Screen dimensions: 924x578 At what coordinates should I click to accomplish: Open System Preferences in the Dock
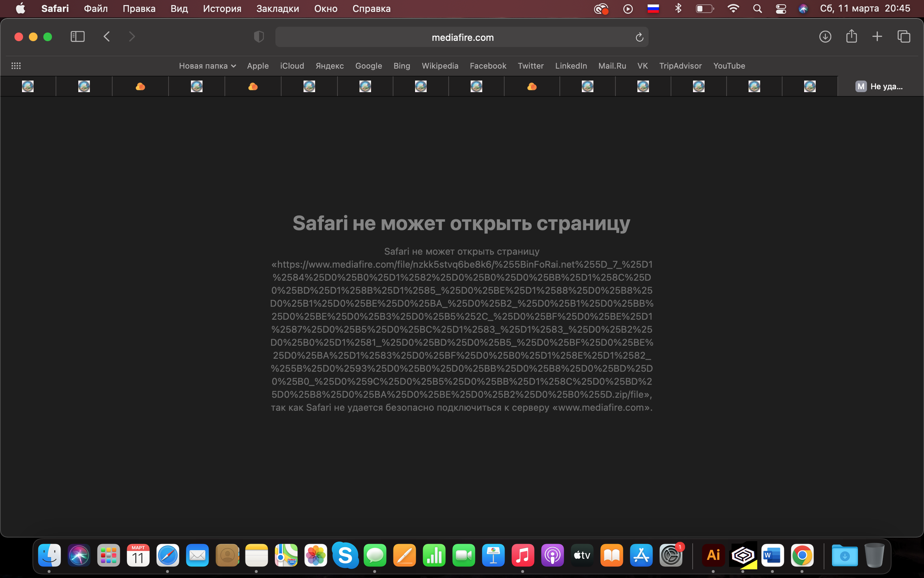point(671,555)
